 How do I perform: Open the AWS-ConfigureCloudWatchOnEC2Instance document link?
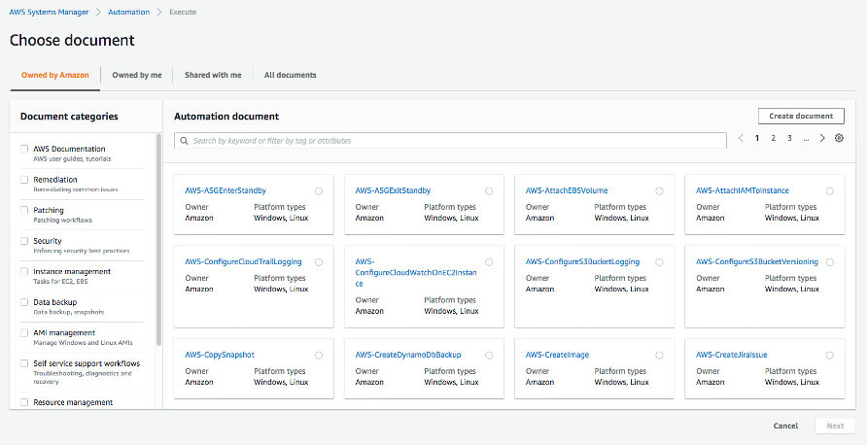click(416, 272)
